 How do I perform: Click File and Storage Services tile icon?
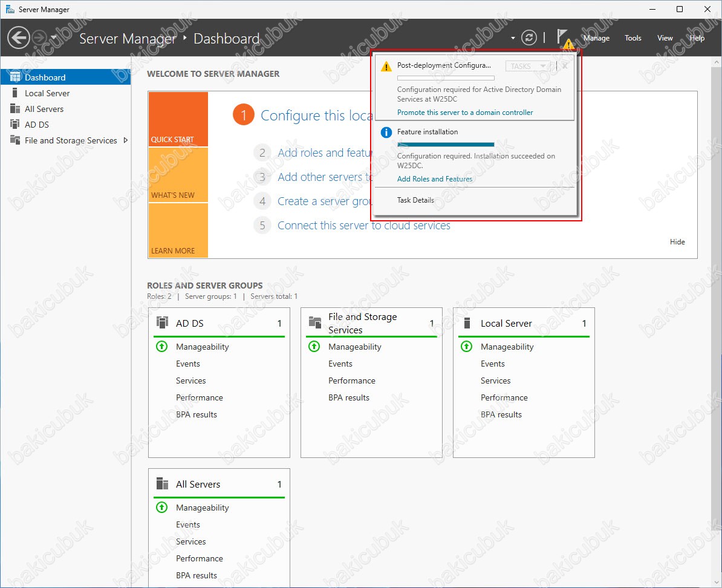point(315,322)
